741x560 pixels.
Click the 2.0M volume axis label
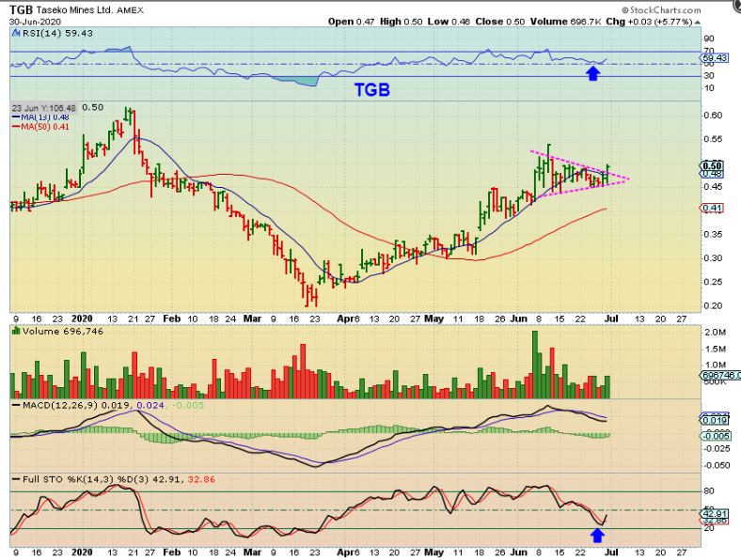pos(715,333)
